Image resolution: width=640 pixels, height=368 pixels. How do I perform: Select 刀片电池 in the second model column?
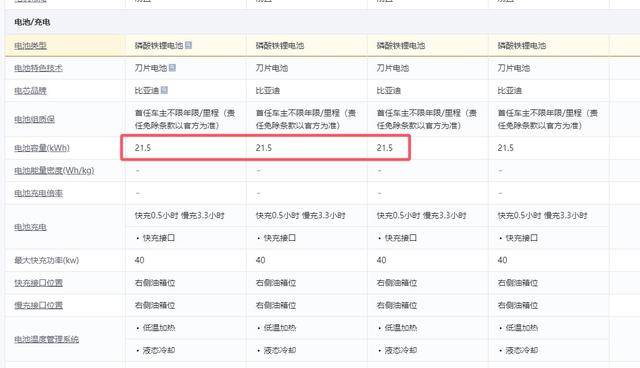click(x=272, y=68)
